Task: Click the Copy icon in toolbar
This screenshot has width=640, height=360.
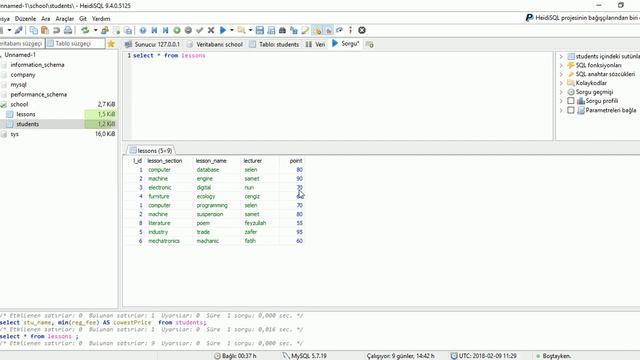Action: click(34, 30)
